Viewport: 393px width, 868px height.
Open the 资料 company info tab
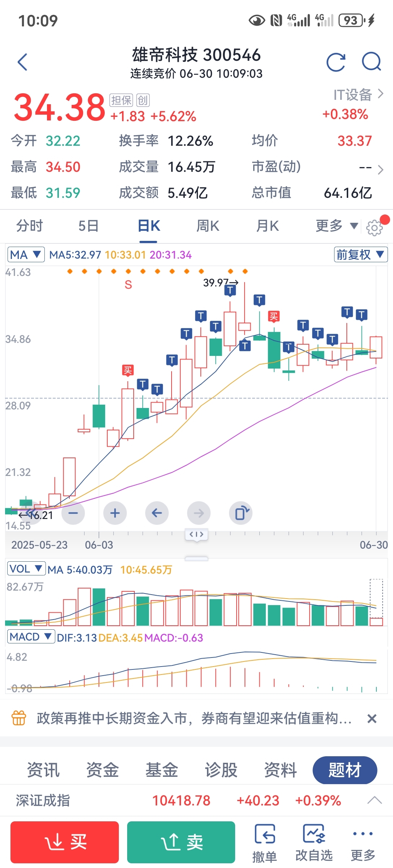(280, 770)
